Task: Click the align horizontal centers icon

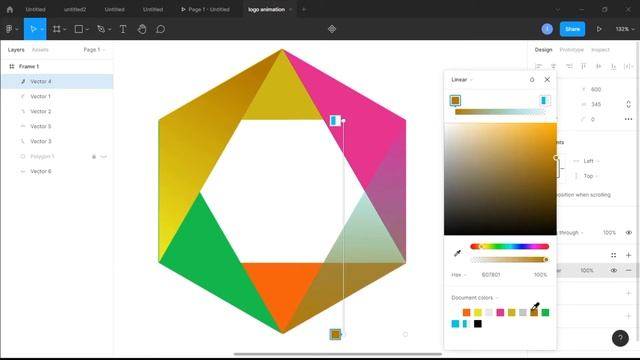Action: (553, 66)
